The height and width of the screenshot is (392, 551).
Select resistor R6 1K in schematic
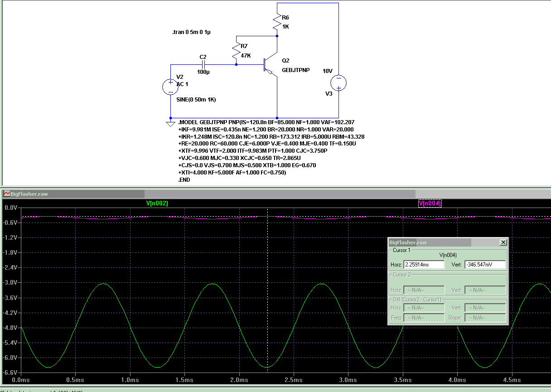277,22
